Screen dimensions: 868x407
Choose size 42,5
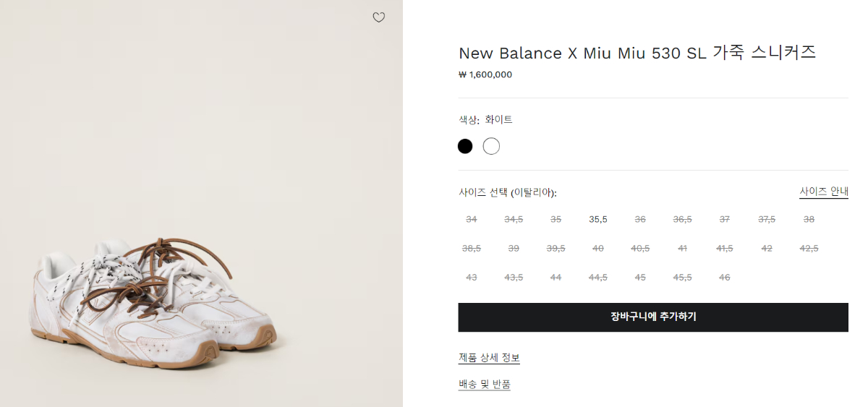pyautogui.click(x=809, y=248)
